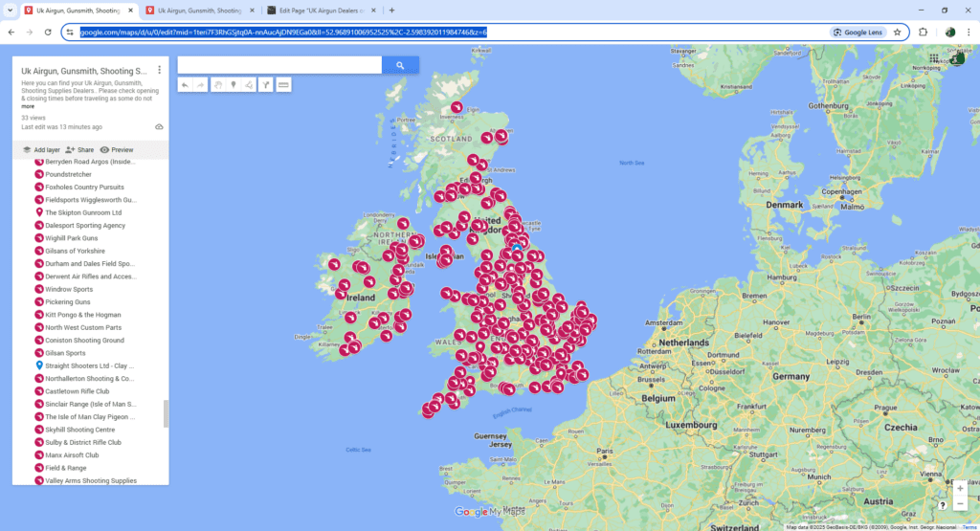Click Google Lens in address bar
The height and width of the screenshot is (531, 980).
(858, 33)
